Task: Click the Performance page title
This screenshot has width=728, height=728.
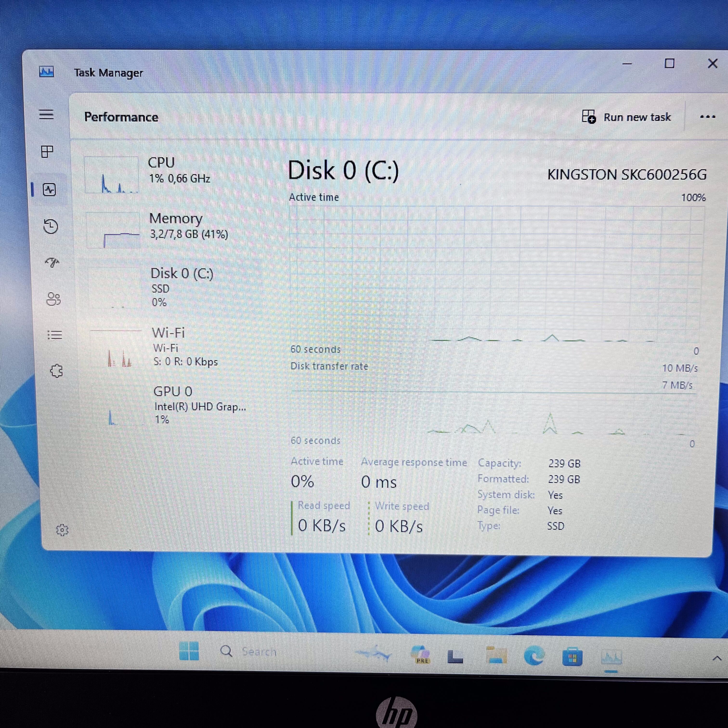Action: coord(121,117)
